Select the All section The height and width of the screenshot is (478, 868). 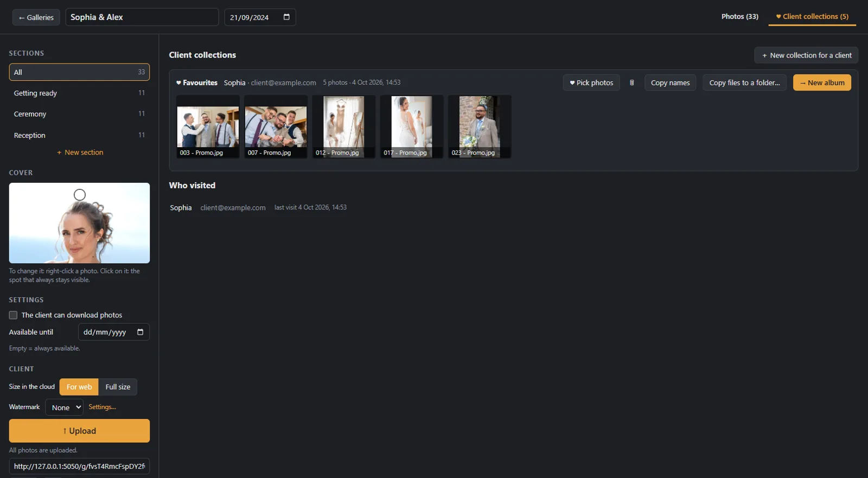(x=79, y=72)
